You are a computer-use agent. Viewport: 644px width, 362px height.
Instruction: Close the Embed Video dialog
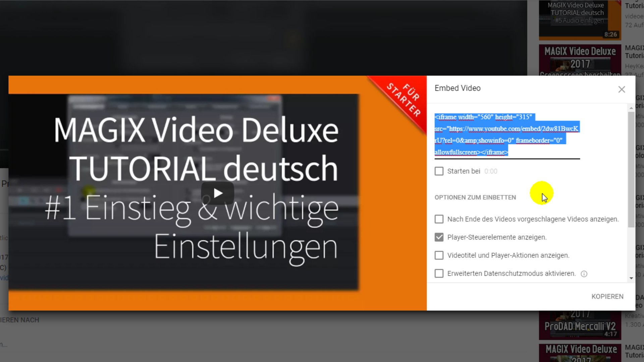pyautogui.click(x=622, y=89)
